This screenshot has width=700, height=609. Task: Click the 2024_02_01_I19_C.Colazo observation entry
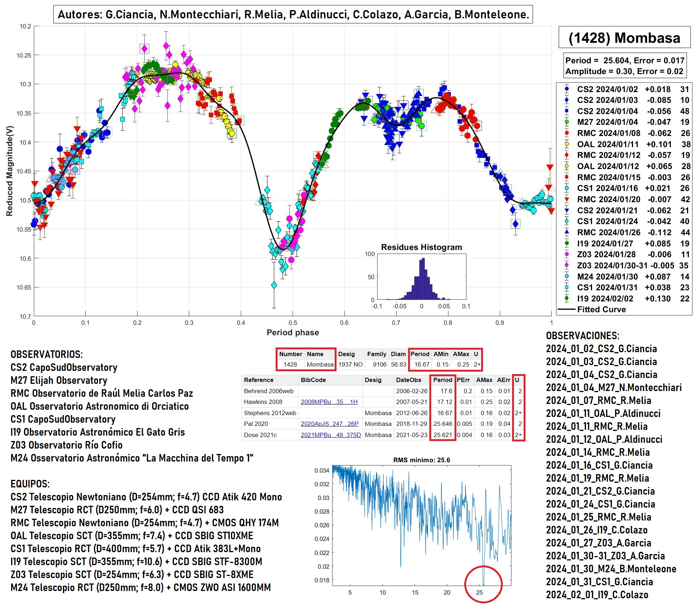pos(597,595)
